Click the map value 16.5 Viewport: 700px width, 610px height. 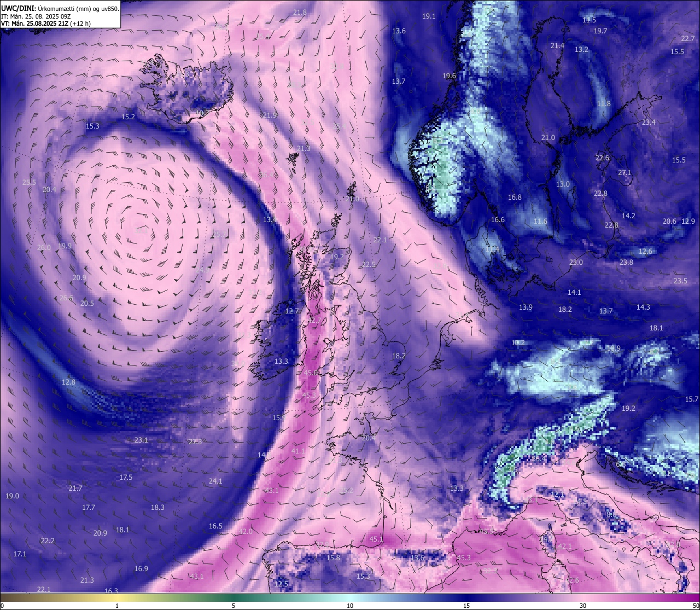[215, 526]
